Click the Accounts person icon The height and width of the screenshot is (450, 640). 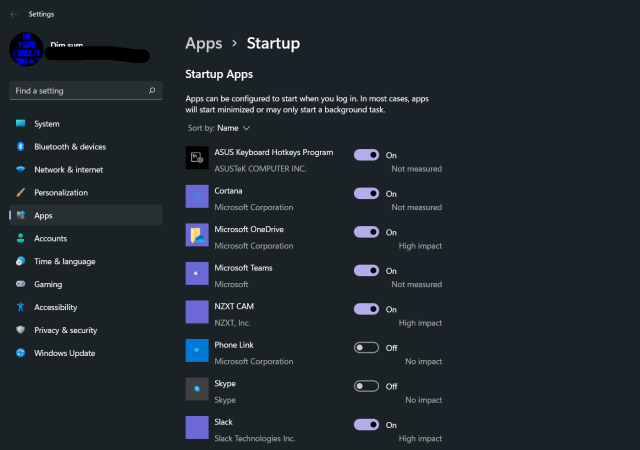click(x=20, y=238)
